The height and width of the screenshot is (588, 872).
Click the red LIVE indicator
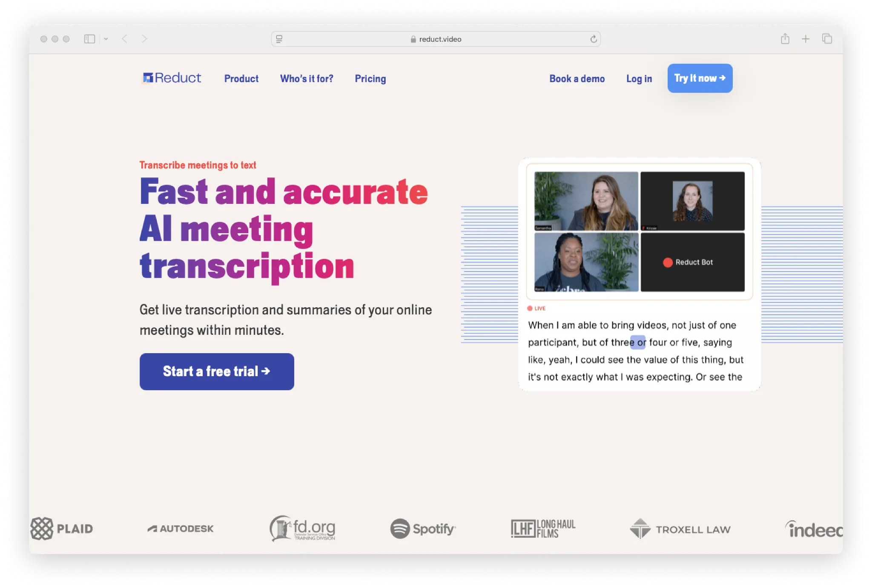coord(536,308)
